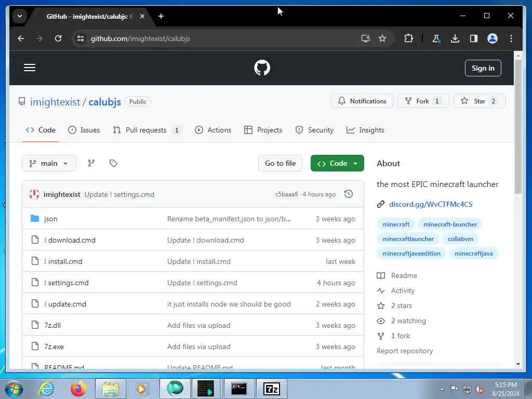Click the minecraft-launcher topic tag
The image size is (532, 399).
[x=450, y=224]
